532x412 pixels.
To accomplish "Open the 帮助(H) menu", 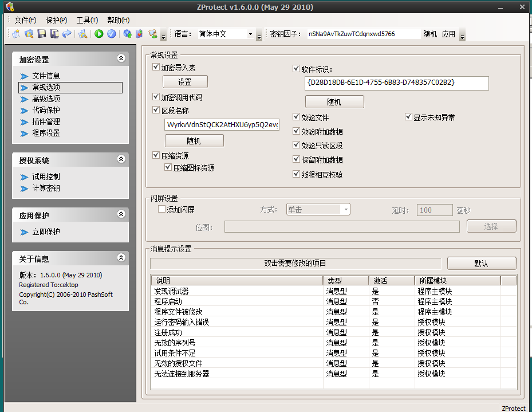I will (x=118, y=19).
